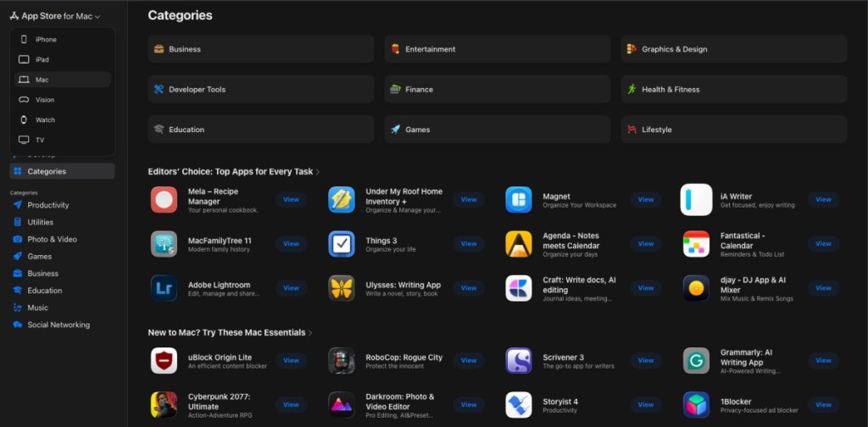Open the Games category card

pos(497,130)
